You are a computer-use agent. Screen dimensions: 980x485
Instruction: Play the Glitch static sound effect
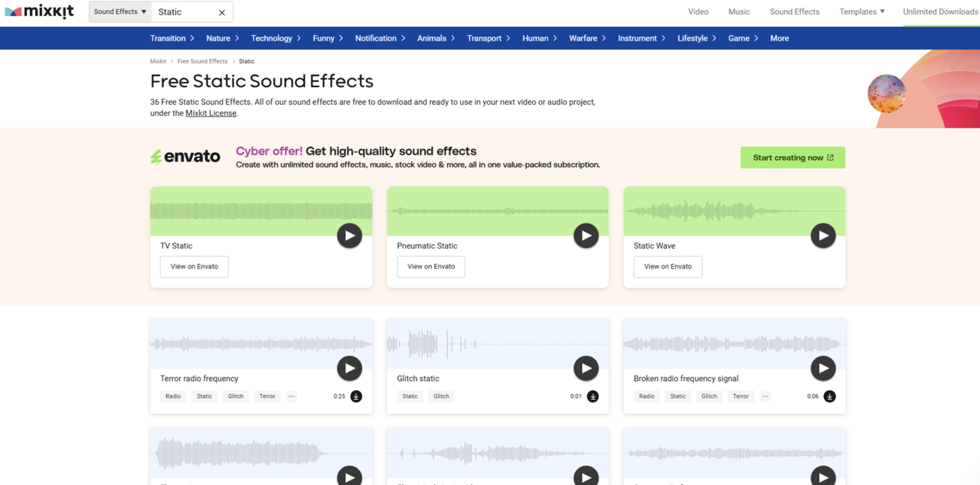pos(586,369)
